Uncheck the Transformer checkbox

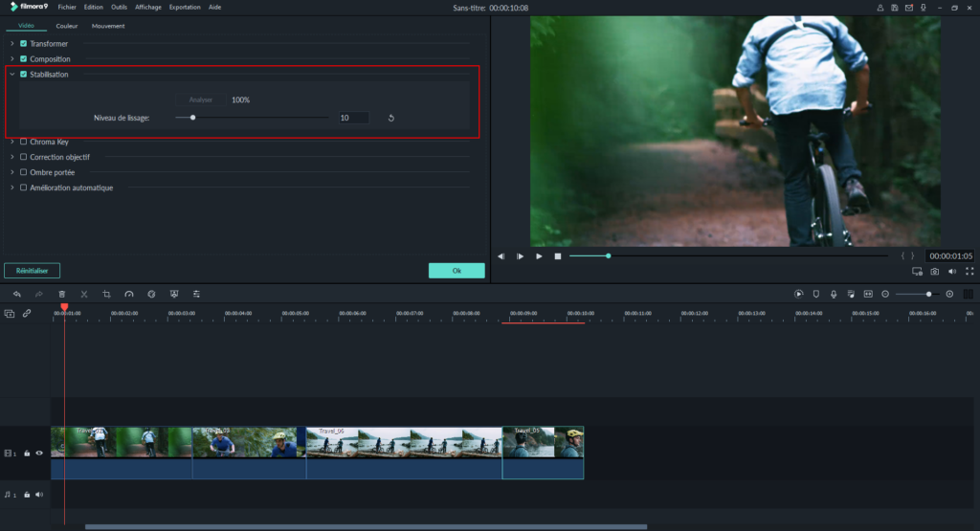pos(23,44)
